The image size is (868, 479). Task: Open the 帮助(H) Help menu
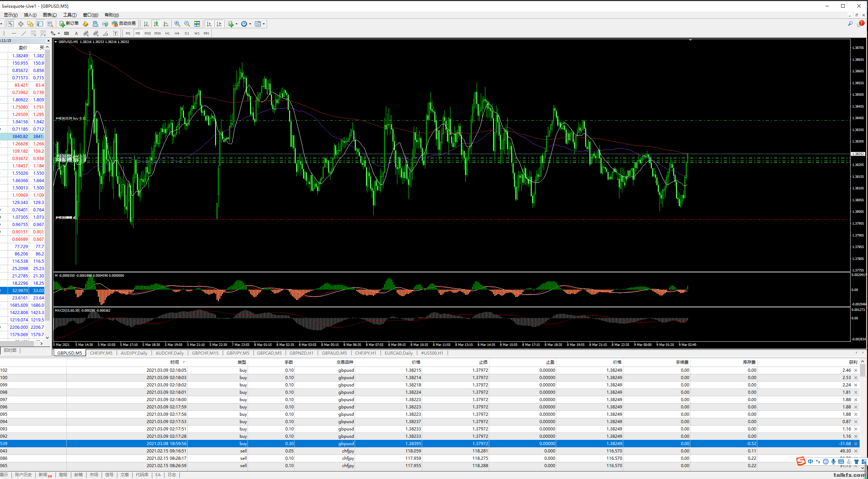pos(112,15)
